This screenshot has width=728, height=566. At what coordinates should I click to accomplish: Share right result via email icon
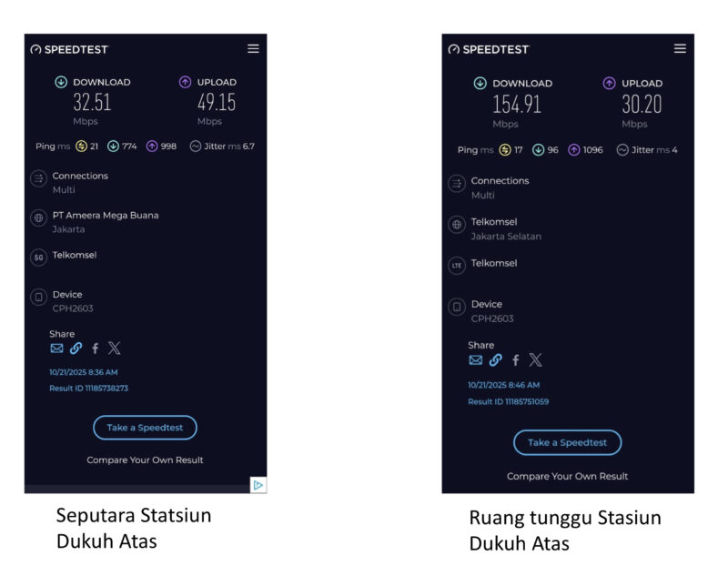(475, 359)
